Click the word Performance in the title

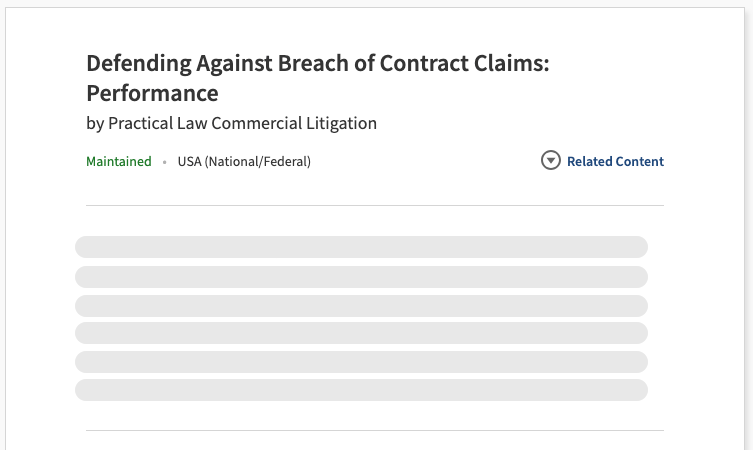(x=152, y=94)
